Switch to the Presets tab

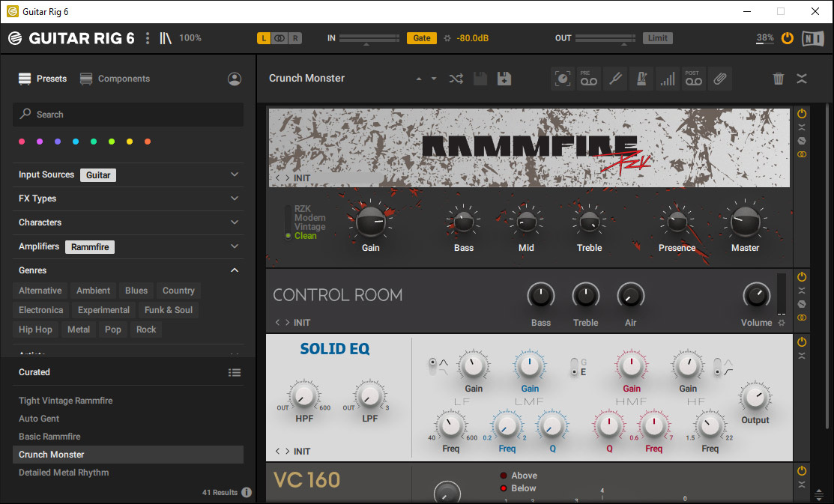[x=43, y=79]
